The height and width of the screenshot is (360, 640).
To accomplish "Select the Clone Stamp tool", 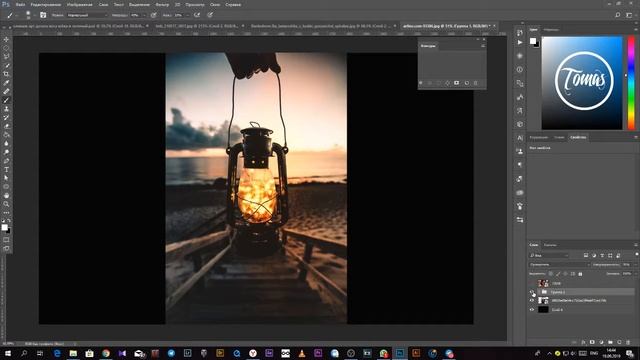I will point(6,109).
